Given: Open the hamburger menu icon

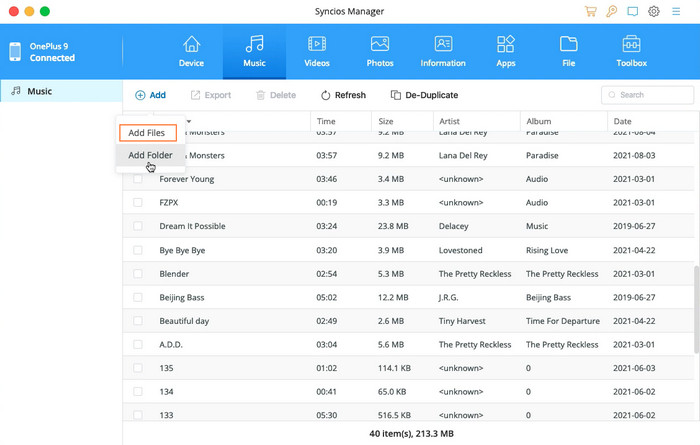Looking at the screenshot, I should point(676,12).
